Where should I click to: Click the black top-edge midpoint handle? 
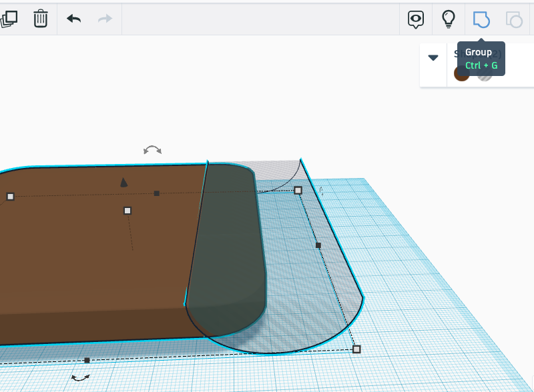[x=157, y=193]
